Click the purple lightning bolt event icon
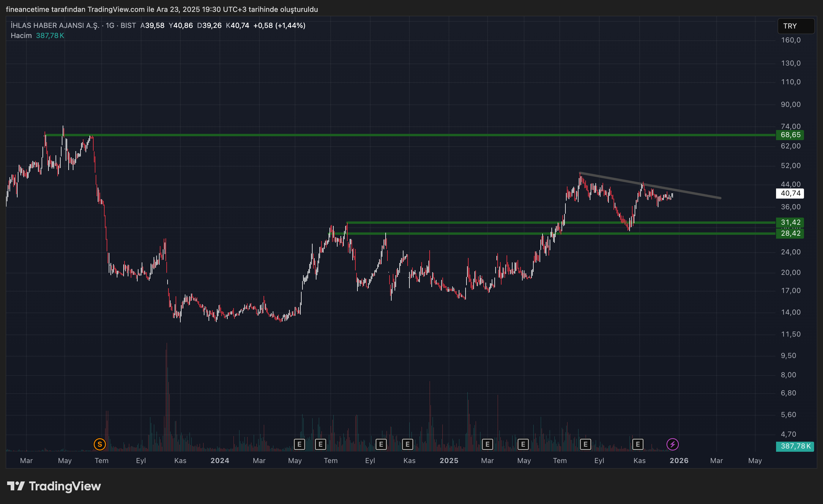The height and width of the screenshot is (504, 823). click(x=672, y=444)
